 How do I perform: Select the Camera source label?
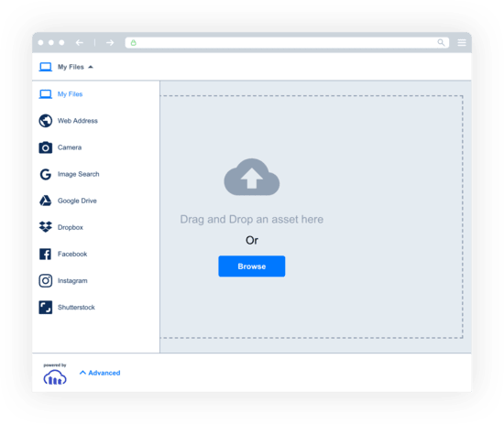[x=70, y=147]
